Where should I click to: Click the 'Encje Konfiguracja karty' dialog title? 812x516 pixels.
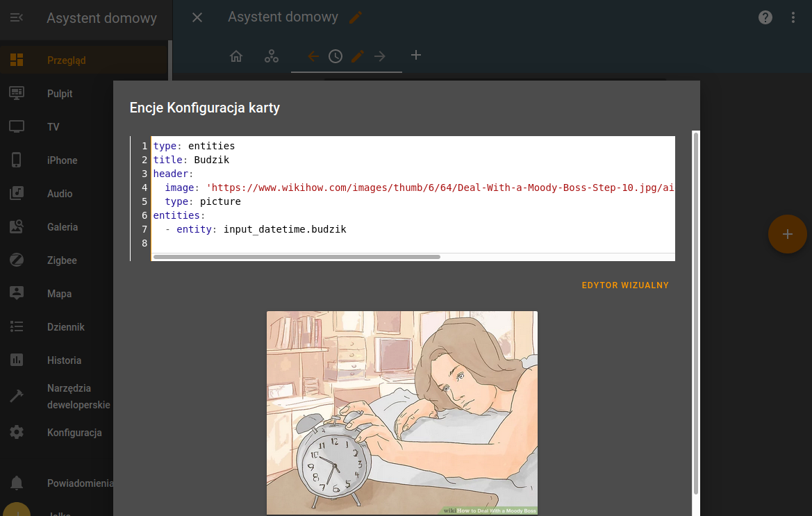pyautogui.click(x=204, y=108)
